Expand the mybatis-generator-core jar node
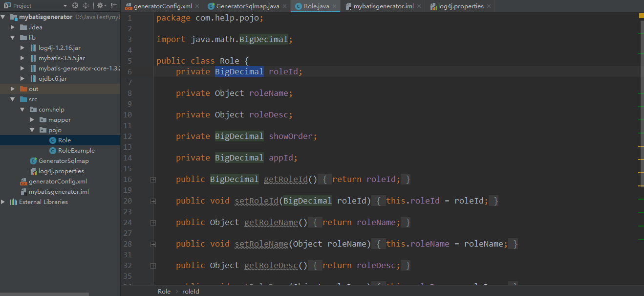Screen dimensions: 644x296 22,68
